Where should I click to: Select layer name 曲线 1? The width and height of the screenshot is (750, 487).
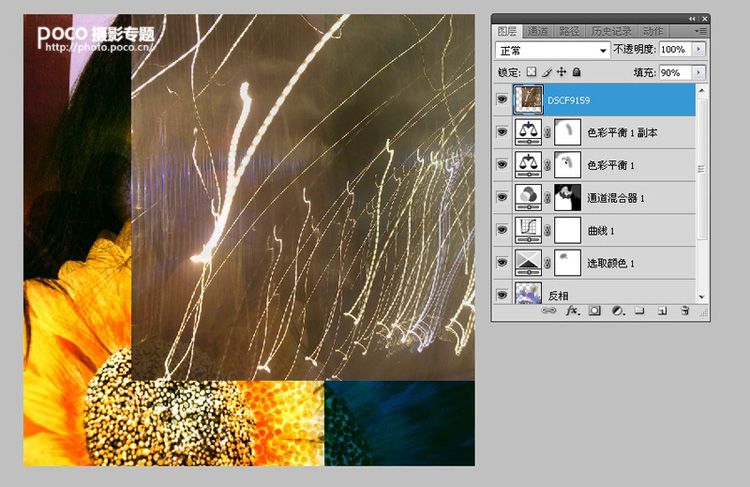point(601,231)
